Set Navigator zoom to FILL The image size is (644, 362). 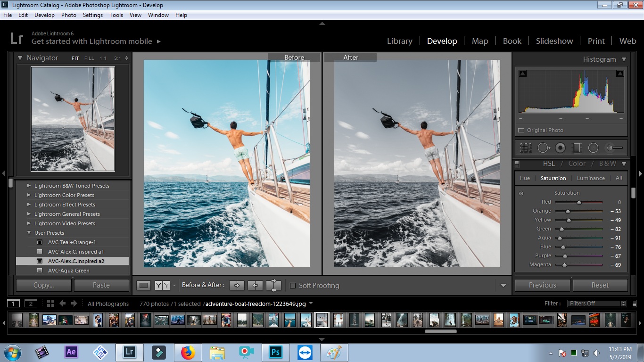tap(89, 58)
